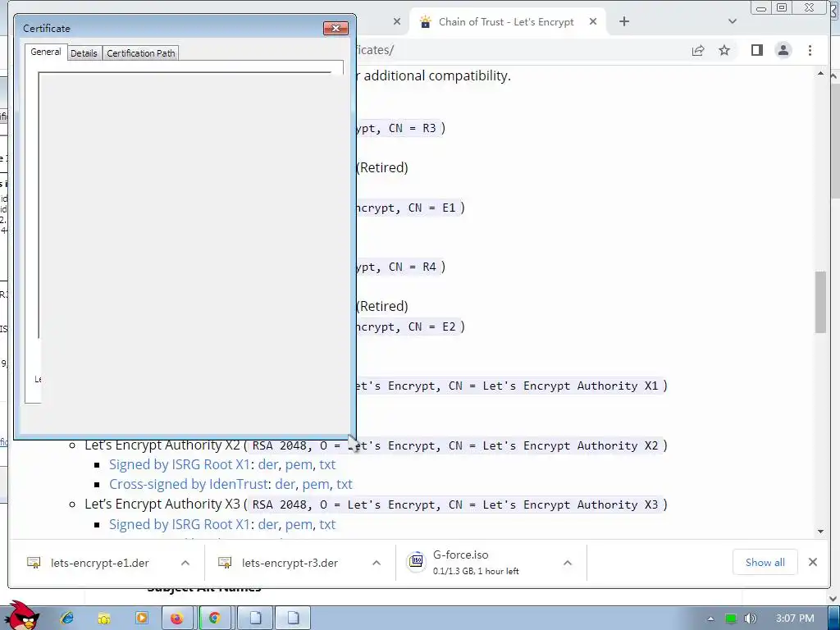Click the page vertical scrollbar thumb

820,302
